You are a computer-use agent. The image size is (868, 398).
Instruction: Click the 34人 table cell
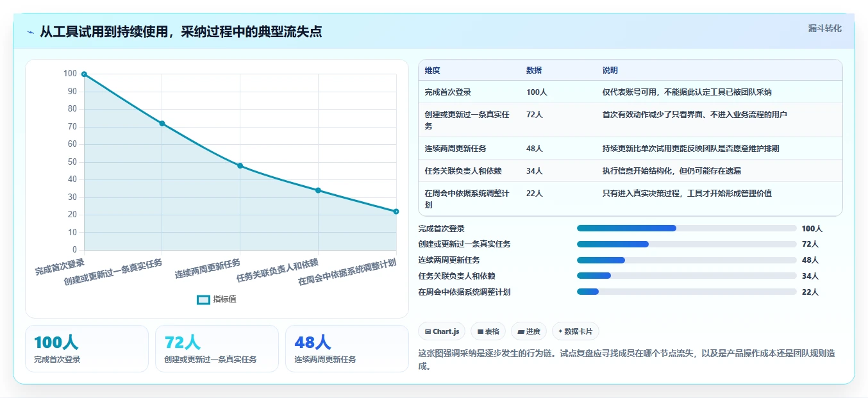pyautogui.click(x=558, y=170)
